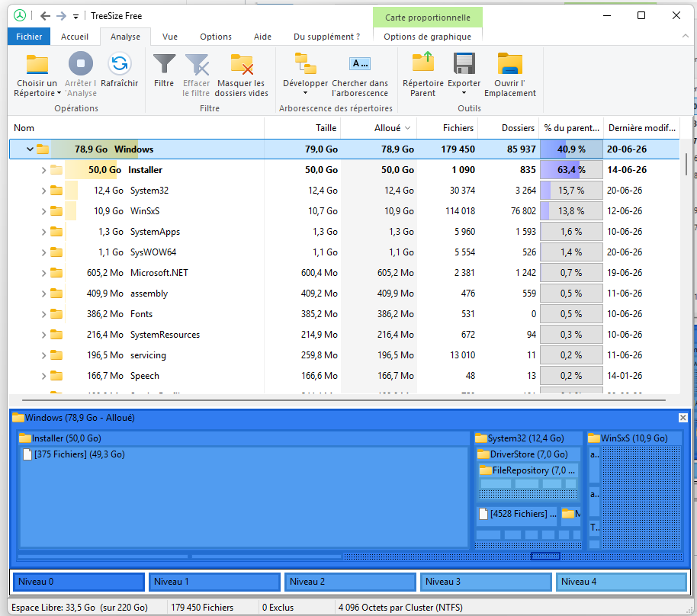Expand the WinSxS folder
Screen dimensions: 697x616
pos(43,211)
